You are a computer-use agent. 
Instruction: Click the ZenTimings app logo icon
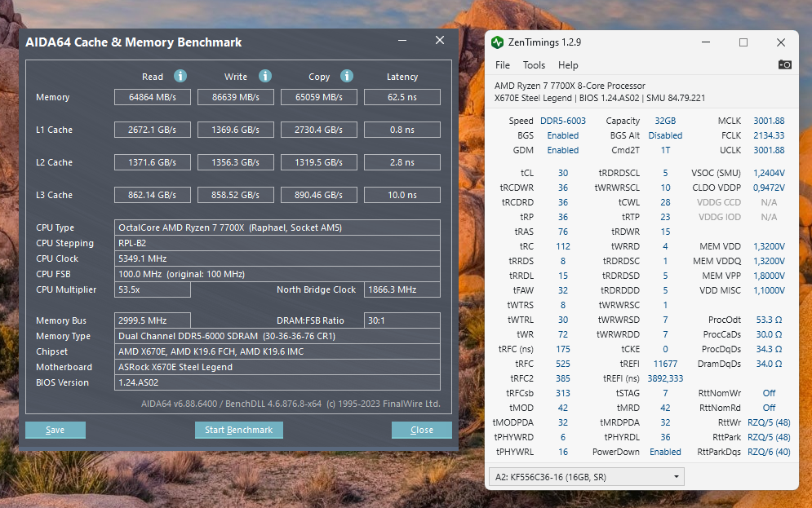point(498,42)
